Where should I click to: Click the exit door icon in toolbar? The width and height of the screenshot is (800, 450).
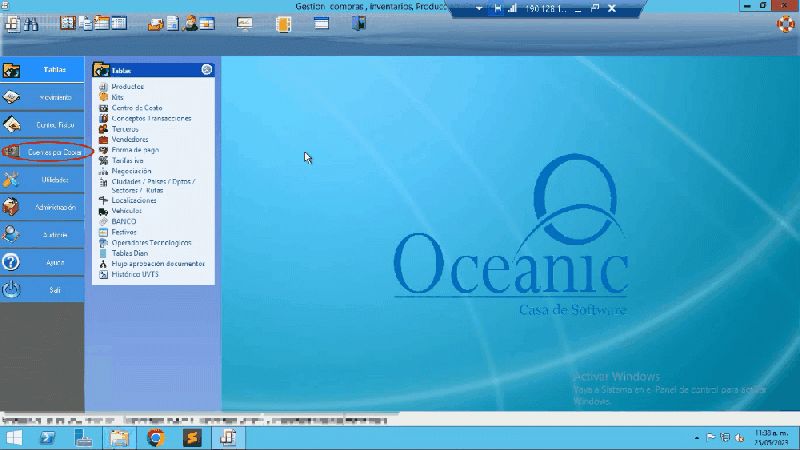coord(357,22)
